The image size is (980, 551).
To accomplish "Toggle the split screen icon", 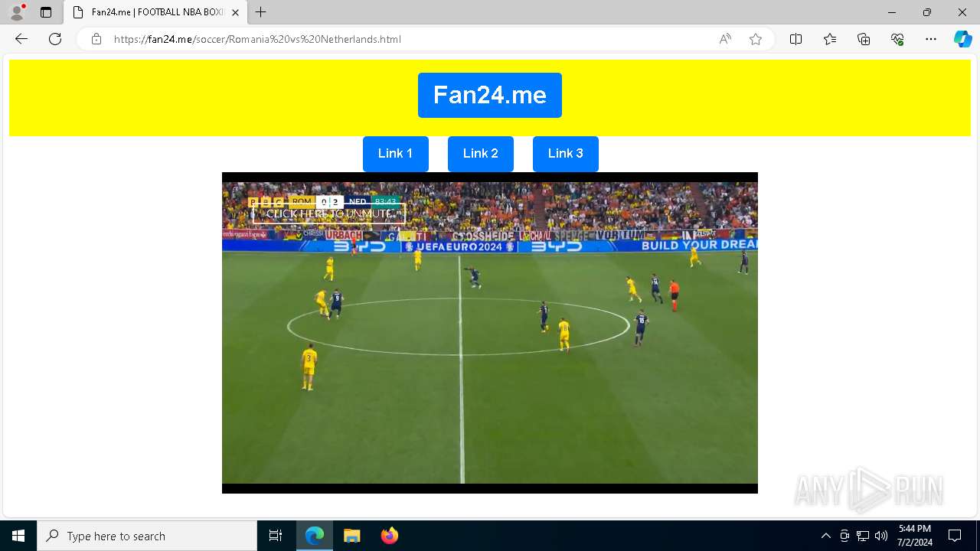I will tap(795, 39).
